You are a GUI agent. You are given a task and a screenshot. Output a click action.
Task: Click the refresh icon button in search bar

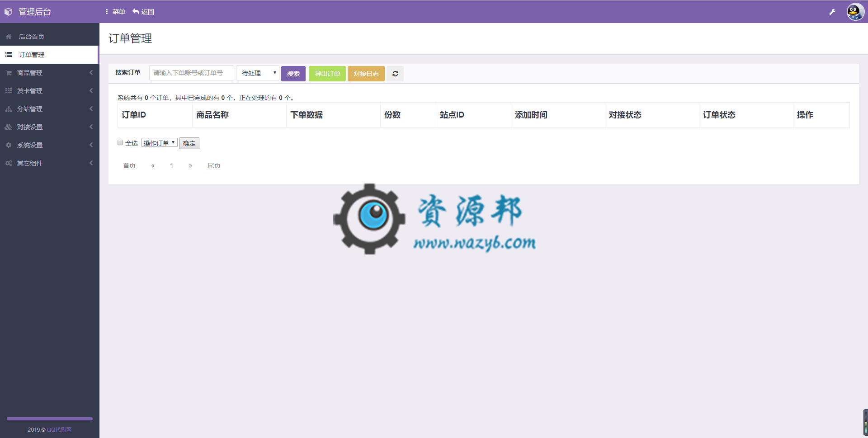point(395,74)
